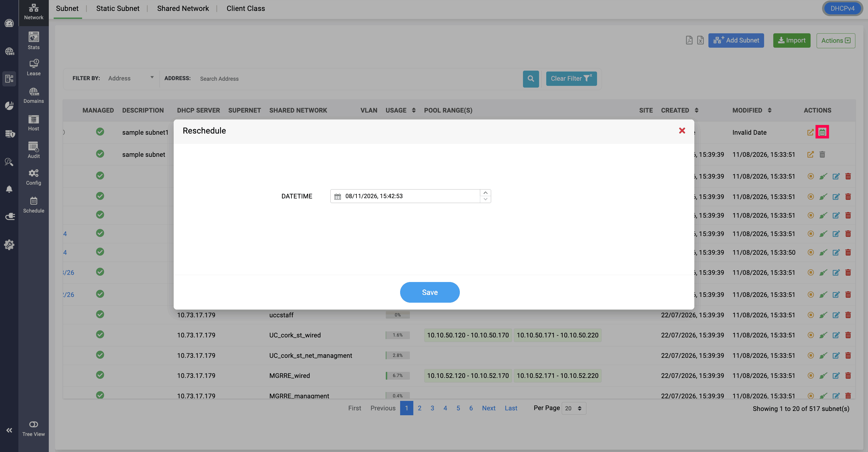
Task: Delete the UC_cork_st_wired subnet row
Action: (x=848, y=335)
